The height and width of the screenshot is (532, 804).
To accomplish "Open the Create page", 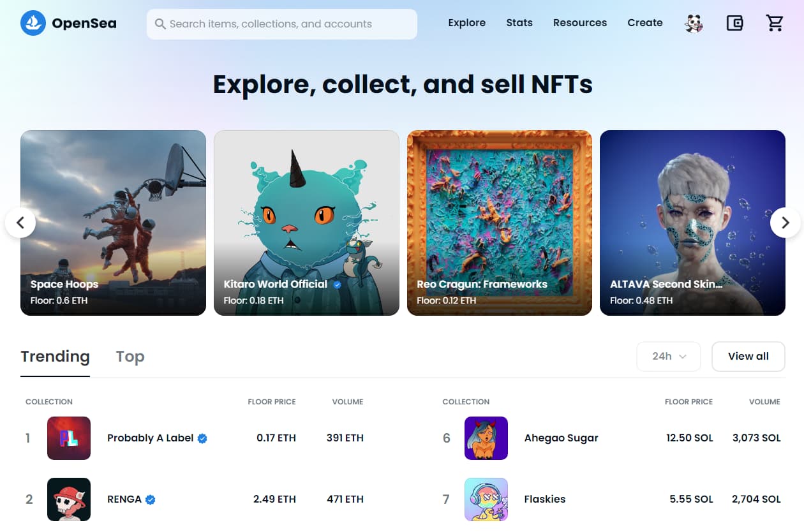I will click(644, 22).
